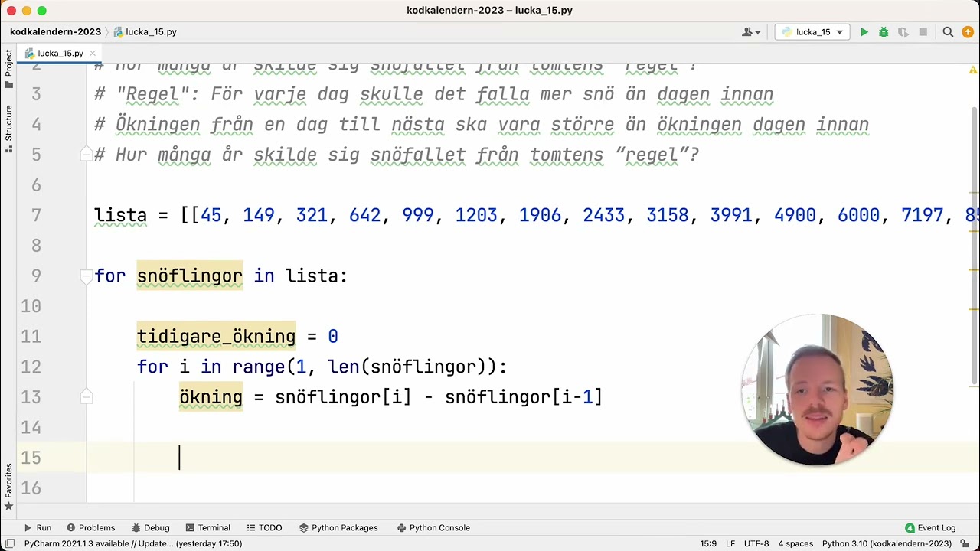Change line separator LF in status bar
Viewport: 980px width, 551px height.
(730, 544)
